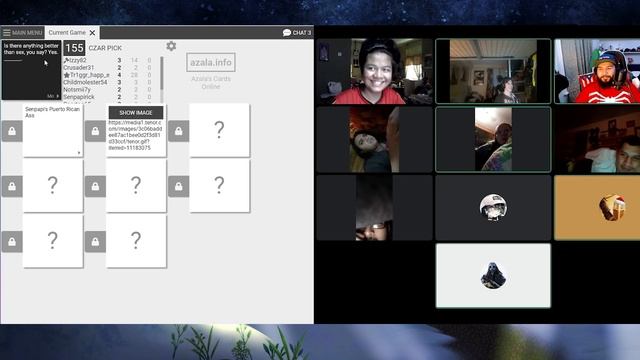This screenshot has width=640, height=360.
Task: Select the tenor.gif URL answer card
Action: (136, 130)
